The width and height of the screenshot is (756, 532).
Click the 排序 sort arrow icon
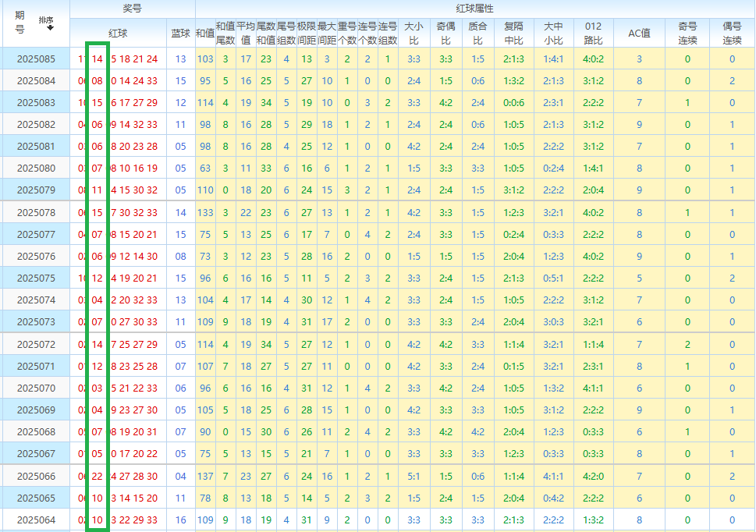(50, 27)
